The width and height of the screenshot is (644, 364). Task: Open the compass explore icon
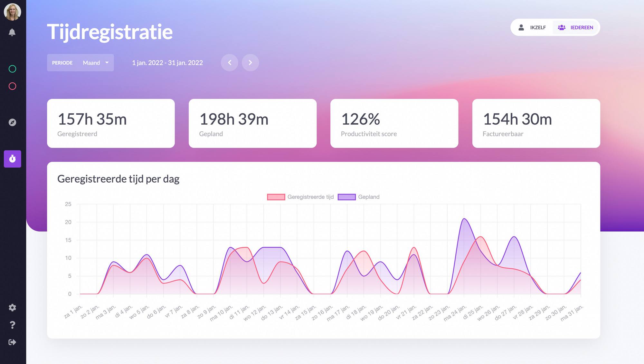12,122
